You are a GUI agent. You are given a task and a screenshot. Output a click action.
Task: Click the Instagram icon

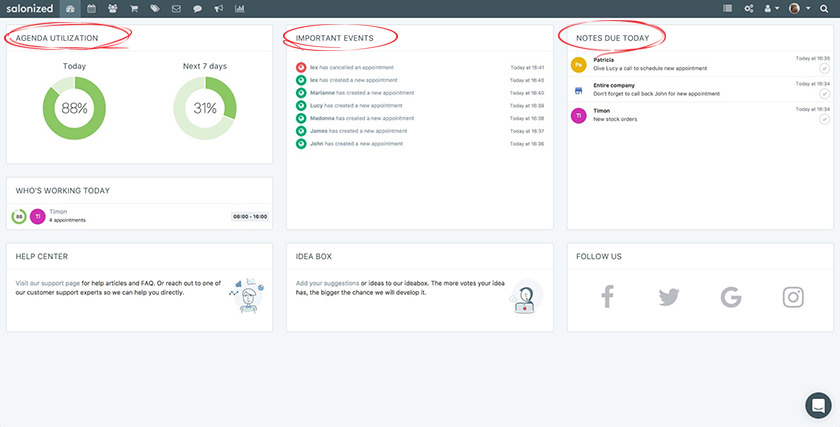coord(793,297)
